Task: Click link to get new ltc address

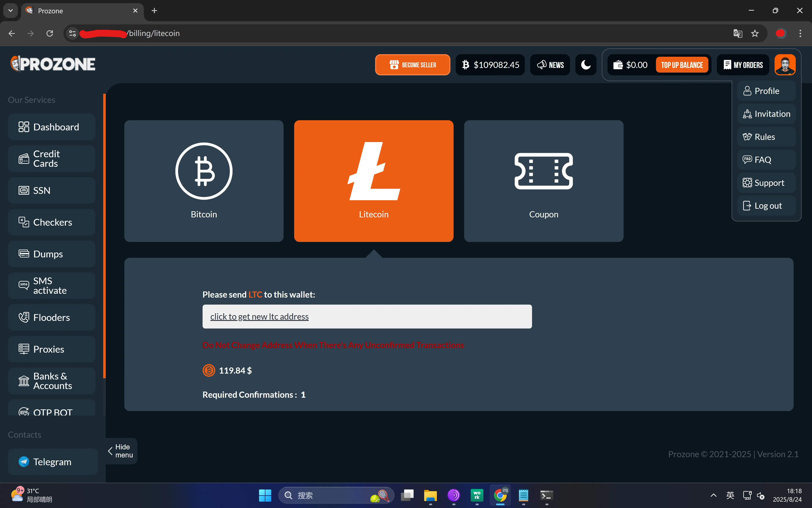Action: tap(259, 316)
